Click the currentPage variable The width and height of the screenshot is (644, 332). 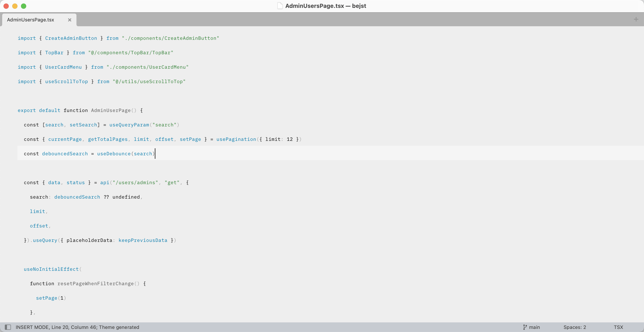[65, 139]
